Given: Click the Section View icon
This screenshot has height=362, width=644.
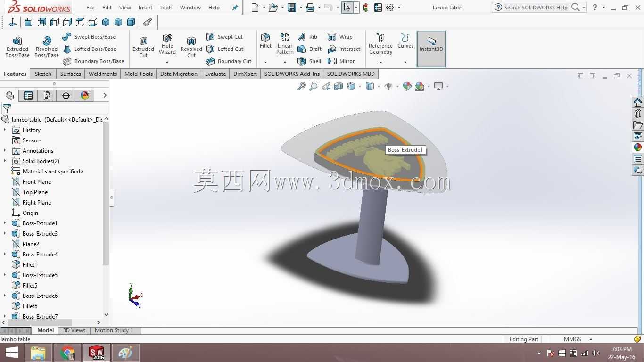Looking at the screenshot, I should pyautogui.click(x=339, y=86).
